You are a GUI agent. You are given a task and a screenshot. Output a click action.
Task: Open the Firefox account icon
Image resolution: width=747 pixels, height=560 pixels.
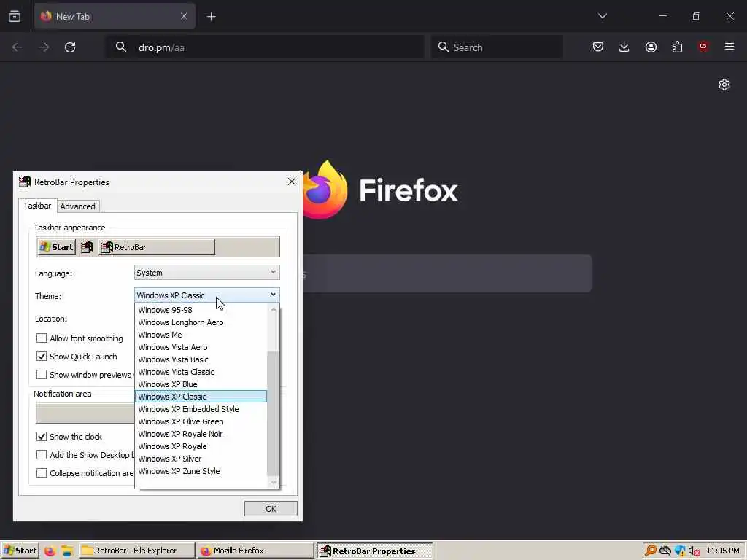click(651, 47)
